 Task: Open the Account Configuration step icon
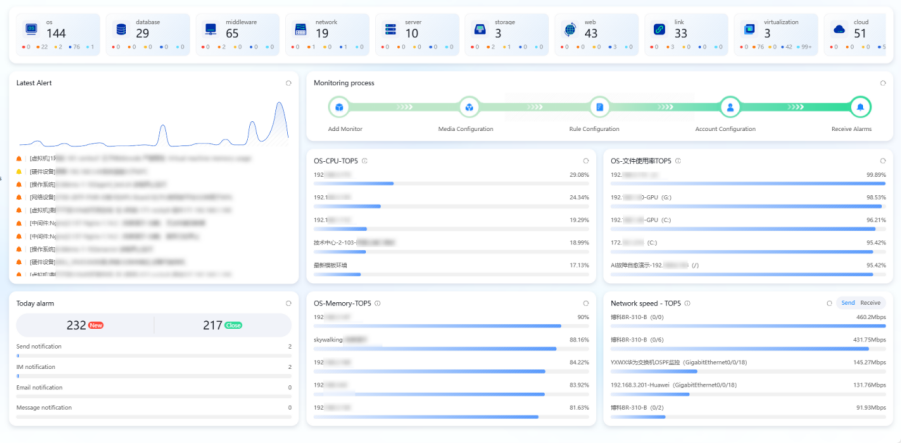pyautogui.click(x=730, y=107)
